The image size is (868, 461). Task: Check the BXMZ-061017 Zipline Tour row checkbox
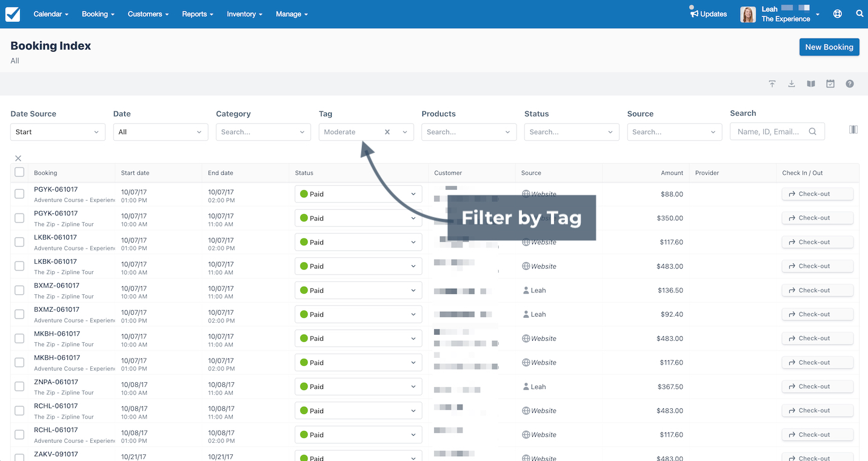tap(19, 290)
